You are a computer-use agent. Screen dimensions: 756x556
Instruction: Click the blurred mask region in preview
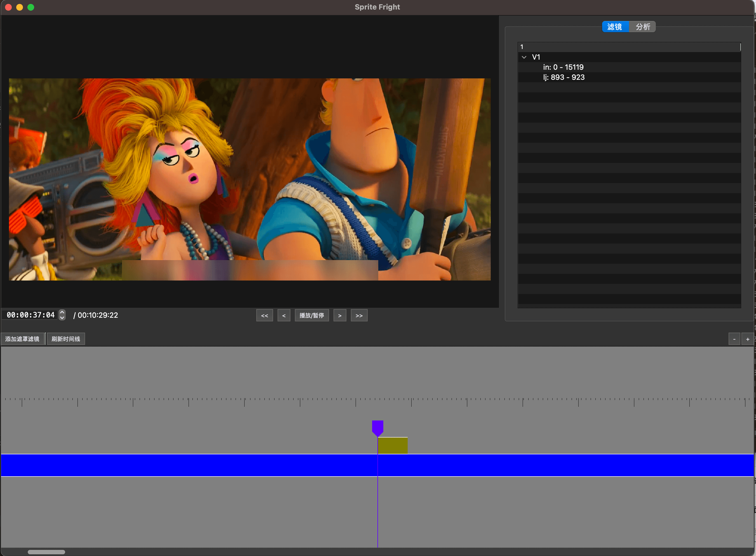click(x=250, y=270)
